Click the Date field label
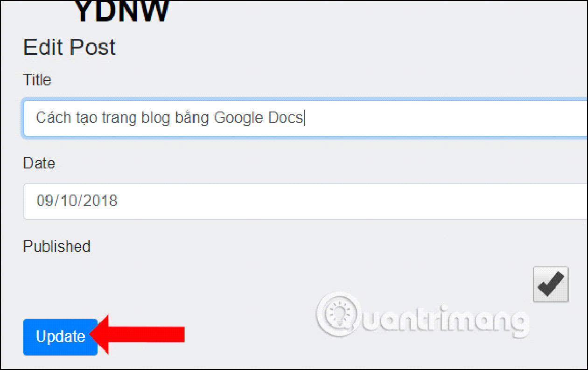Image resolution: width=588 pixels, height=370 pixels. pyautogui.click(x=39, y=163)
